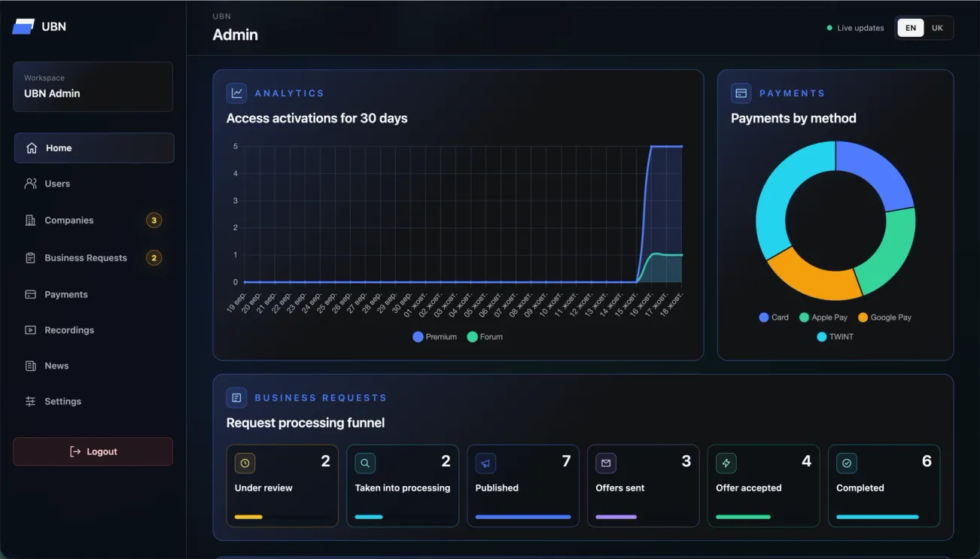980x559 pixels.
Task: Toggle TWINT in payments legend
Action: [x=835, y=337]
